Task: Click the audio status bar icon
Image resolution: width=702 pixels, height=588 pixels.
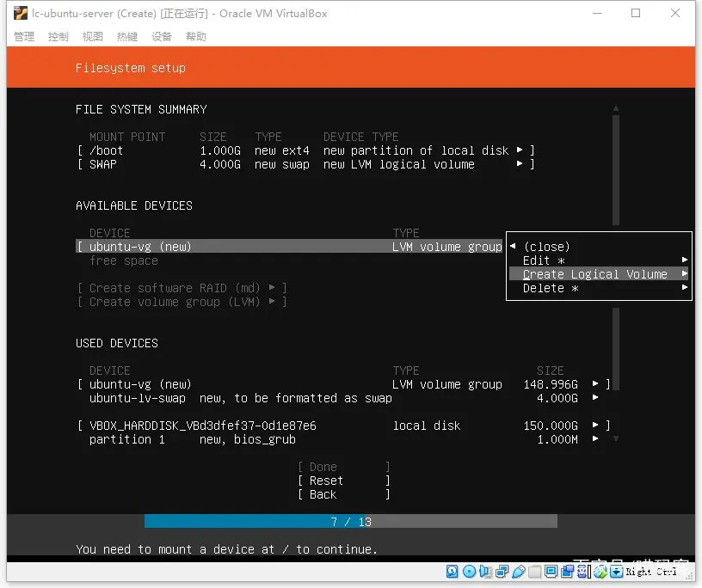Action: (485, 571)
